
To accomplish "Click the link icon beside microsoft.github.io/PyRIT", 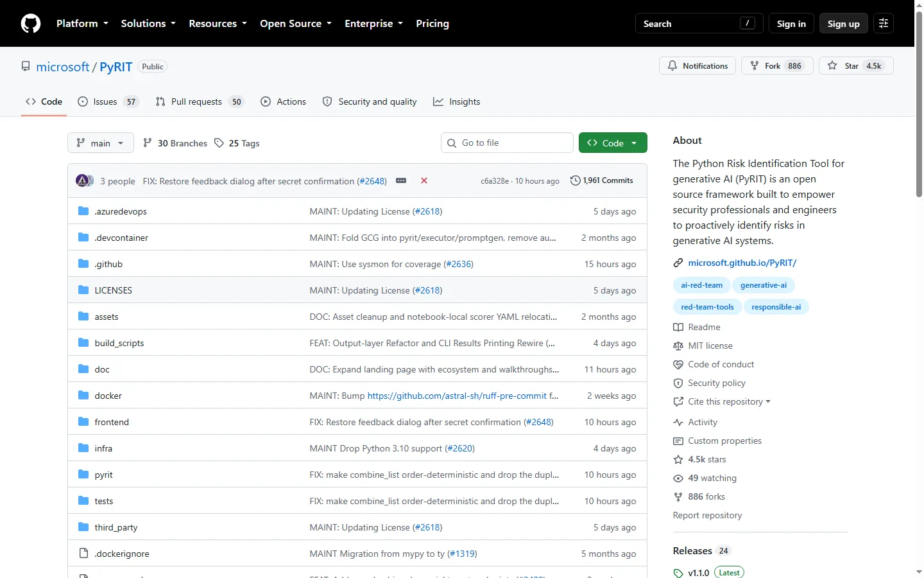I will (678, 263).
